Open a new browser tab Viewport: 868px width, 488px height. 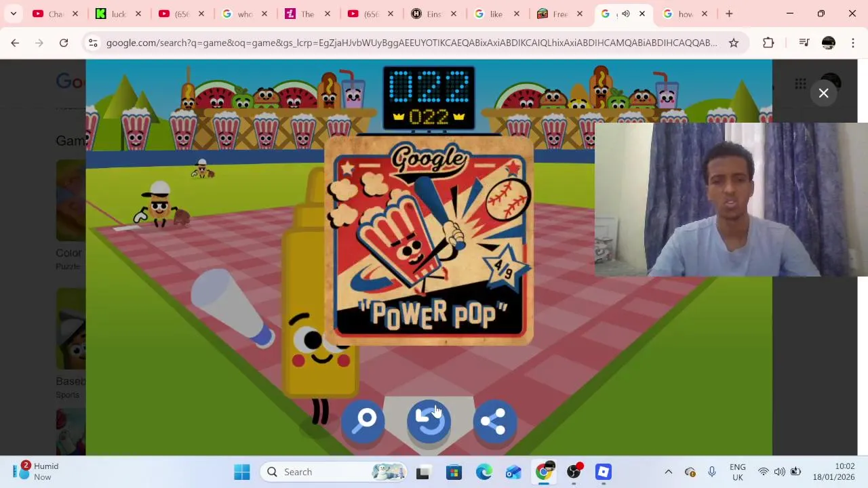[x=729, y=14]
